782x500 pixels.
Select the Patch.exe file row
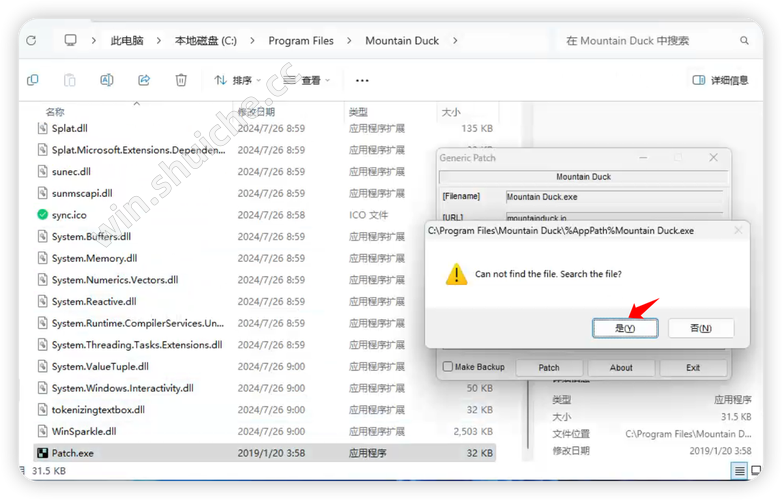click(x=73, y=453)
